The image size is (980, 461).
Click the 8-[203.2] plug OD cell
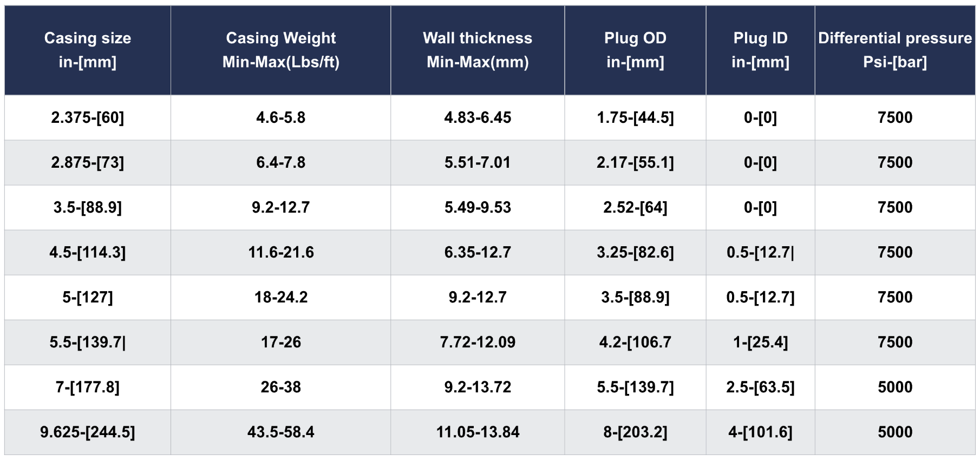(x=635, y=432)
